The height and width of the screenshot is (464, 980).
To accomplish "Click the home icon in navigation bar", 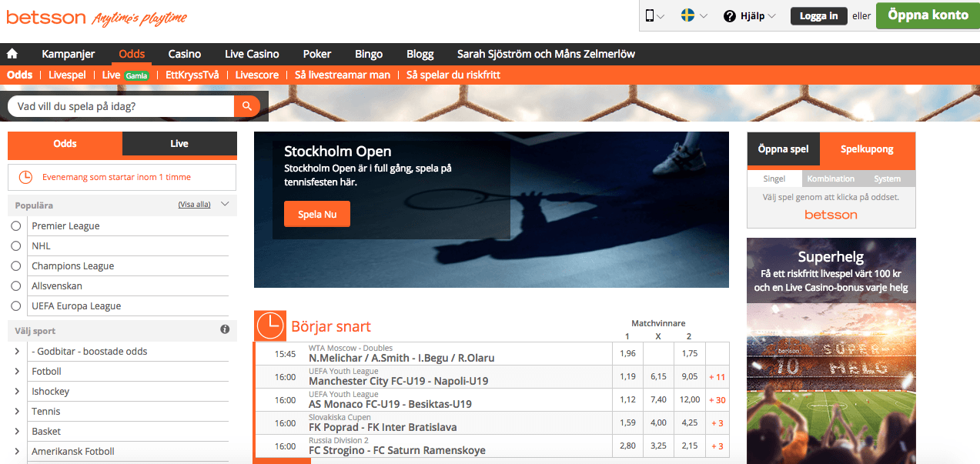I will click(x=12, y=54).
